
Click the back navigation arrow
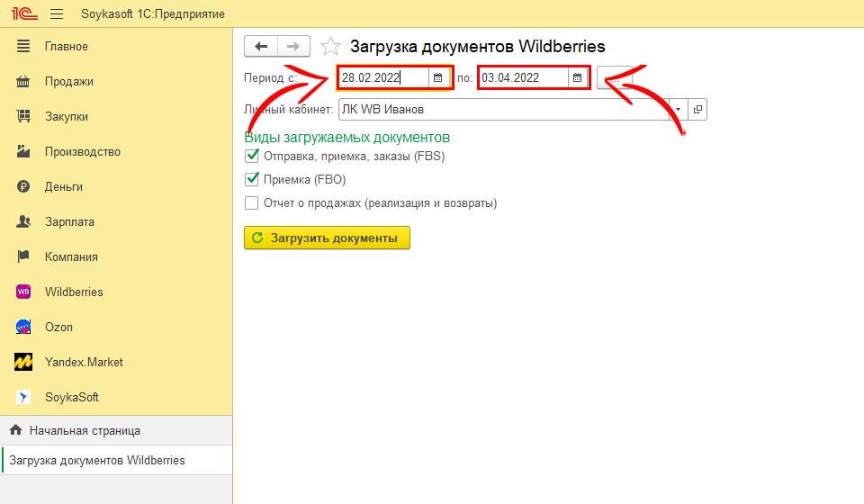point(261,46)
